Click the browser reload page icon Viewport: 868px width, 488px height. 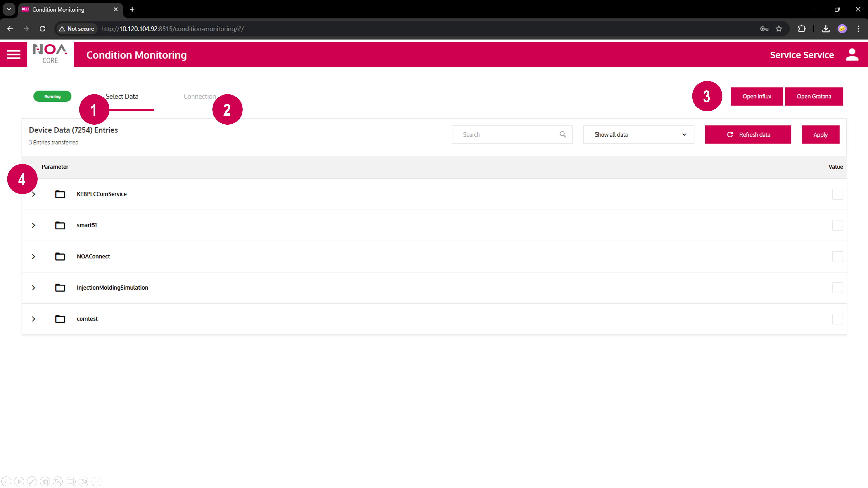tap(43, 29)
